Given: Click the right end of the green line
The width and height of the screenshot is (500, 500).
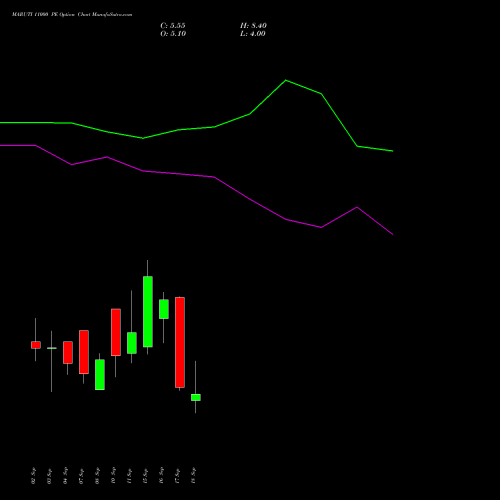Looking at the screenshot, I should pos(393,151).
